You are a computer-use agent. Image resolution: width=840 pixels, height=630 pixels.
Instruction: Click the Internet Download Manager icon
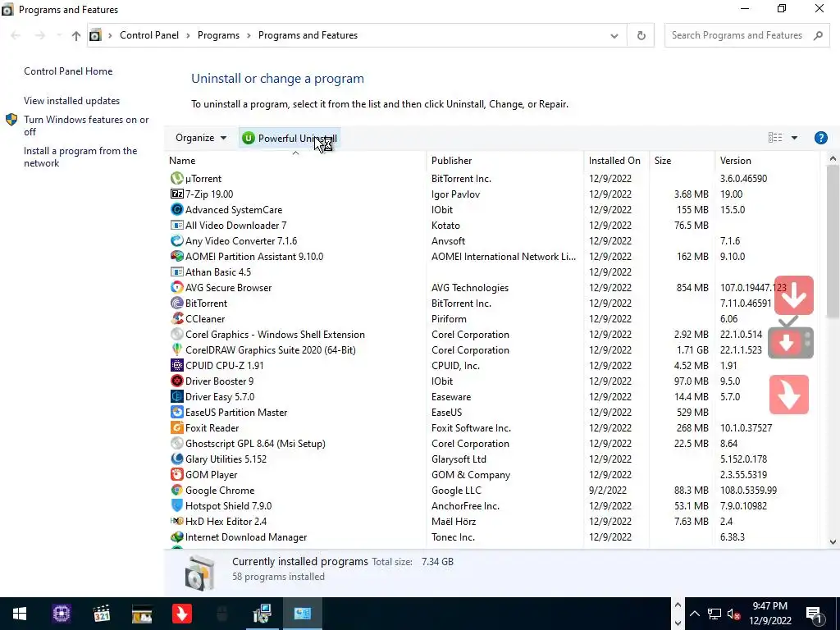pyautogui.click(x=177, y=536)
